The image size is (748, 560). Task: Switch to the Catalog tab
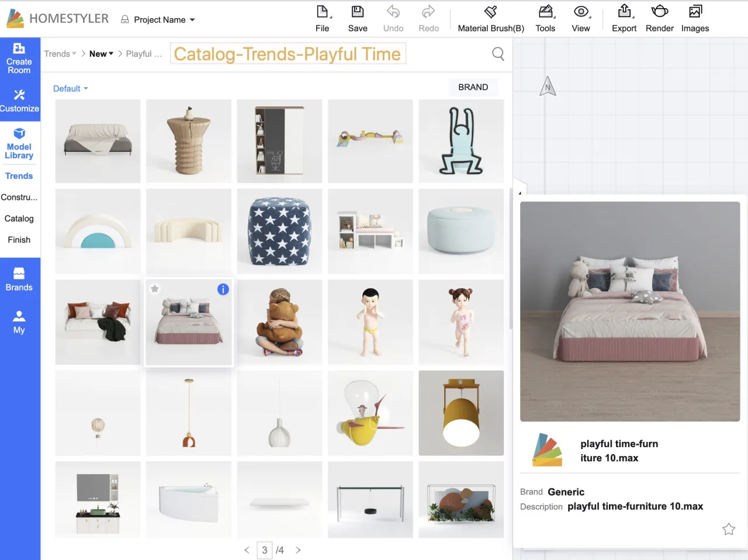coord(19,219)
